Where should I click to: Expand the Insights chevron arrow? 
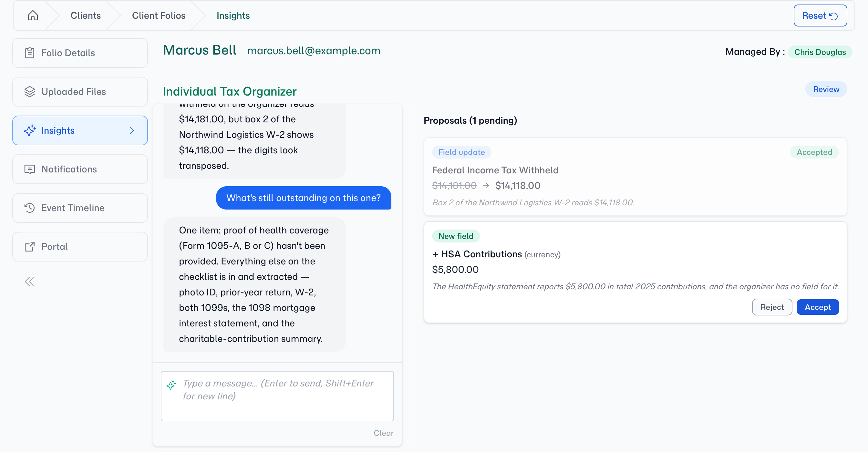pos(132,130)
